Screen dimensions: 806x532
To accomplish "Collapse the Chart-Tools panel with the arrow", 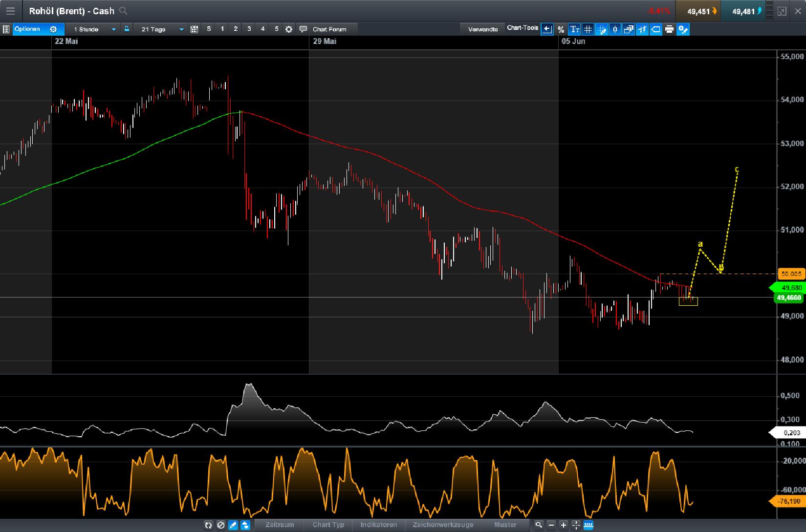I will [547, 29].
